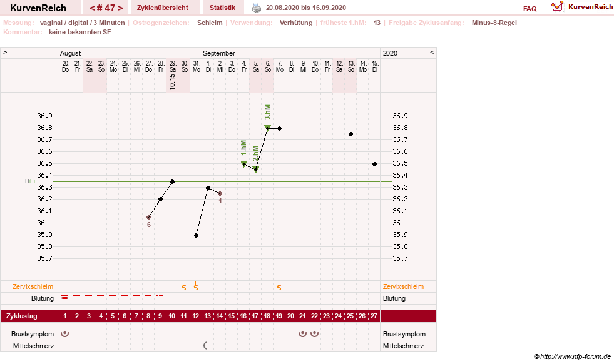Click the cervical mucus S symbol on day 11
The image size is (614, 364).
[x=183, y=288]
